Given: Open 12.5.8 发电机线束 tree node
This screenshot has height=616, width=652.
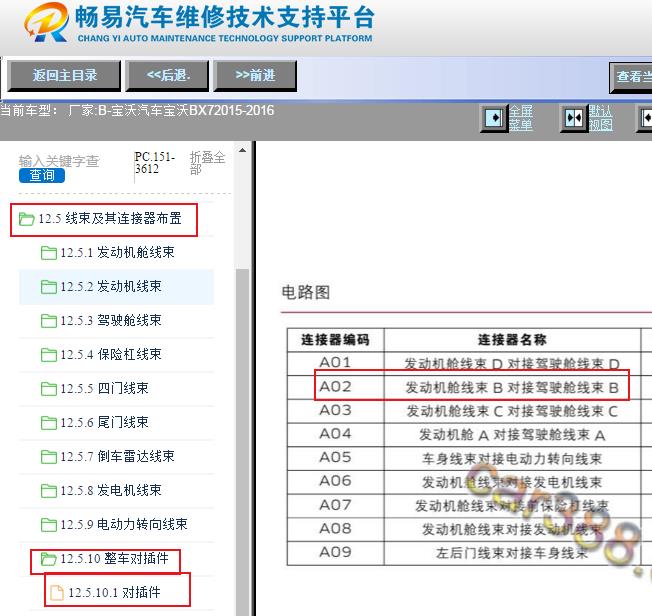Looking at the screenshot, I should pos(111,491).
